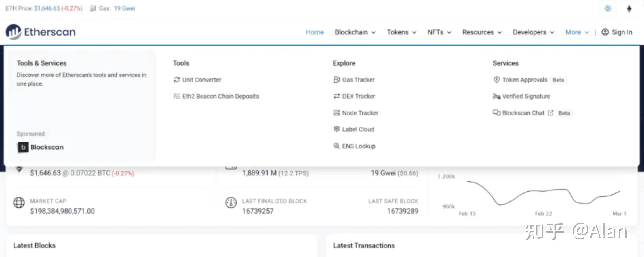Click the Gas Tracker pump icon
The height and width of the screenshot is (257, 644).
[x=336, y=80]
